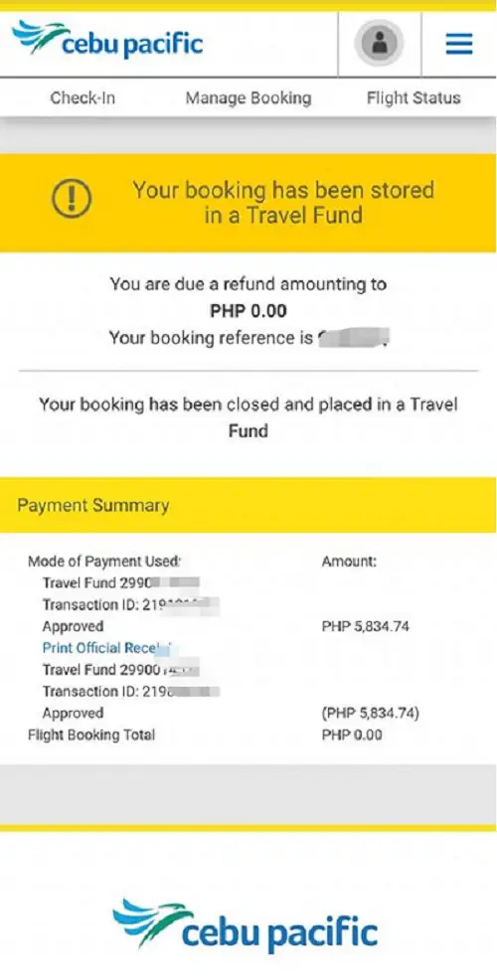Click the Cebu Pacific header logo

pos(107,40)
